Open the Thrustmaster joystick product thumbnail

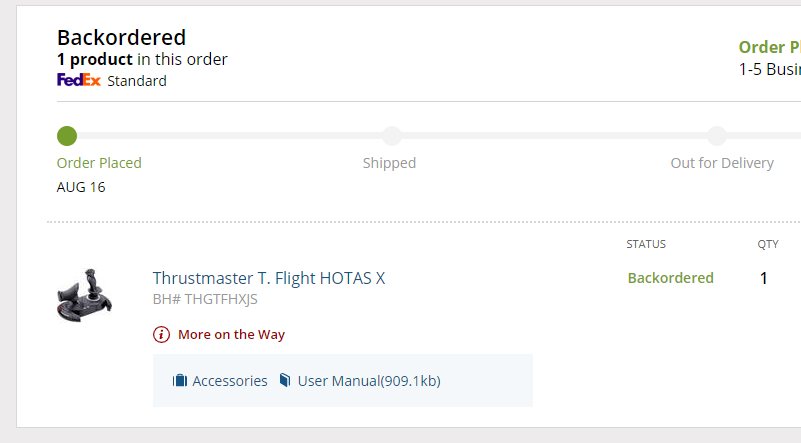(85, 292)
